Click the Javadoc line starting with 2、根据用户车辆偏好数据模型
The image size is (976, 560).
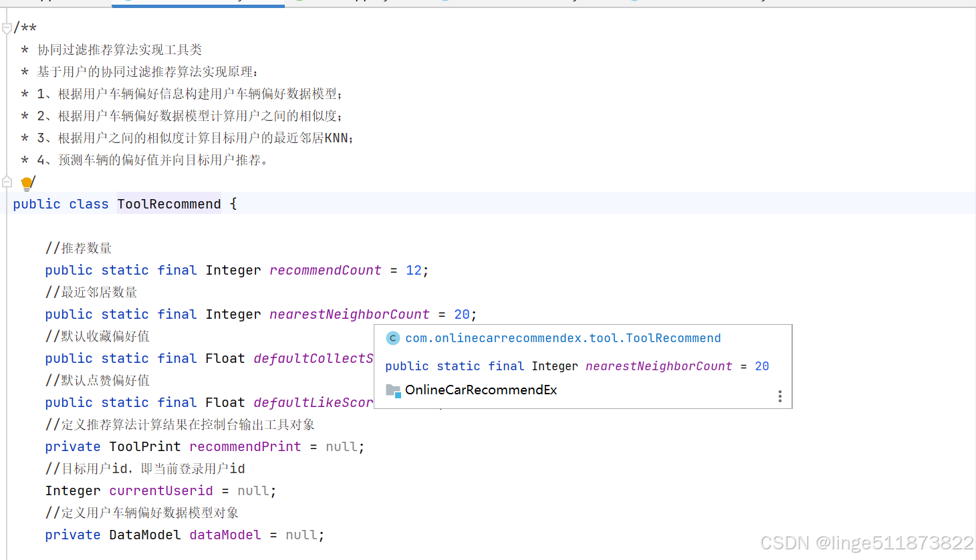pyautogui.click(x=190, y=116)
